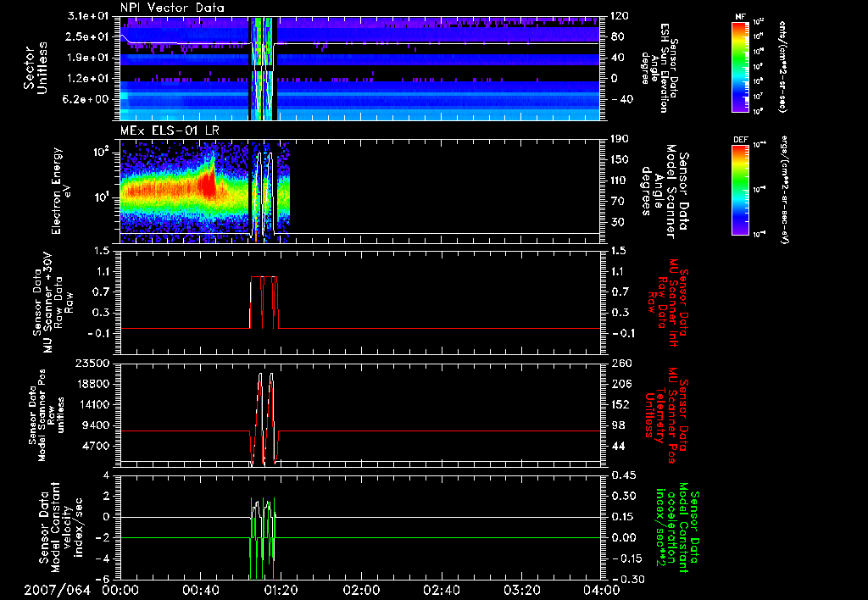Image resolution: width=868 pixels, height=600 pixels.
Task: Click the 23500 scanner position tick label
Action: [92, 363]
